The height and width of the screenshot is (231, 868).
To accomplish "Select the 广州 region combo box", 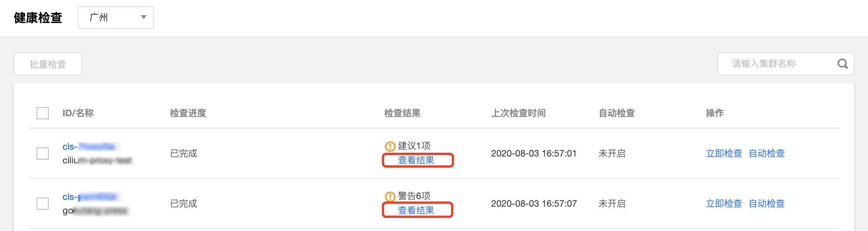I will pos(116,17).
